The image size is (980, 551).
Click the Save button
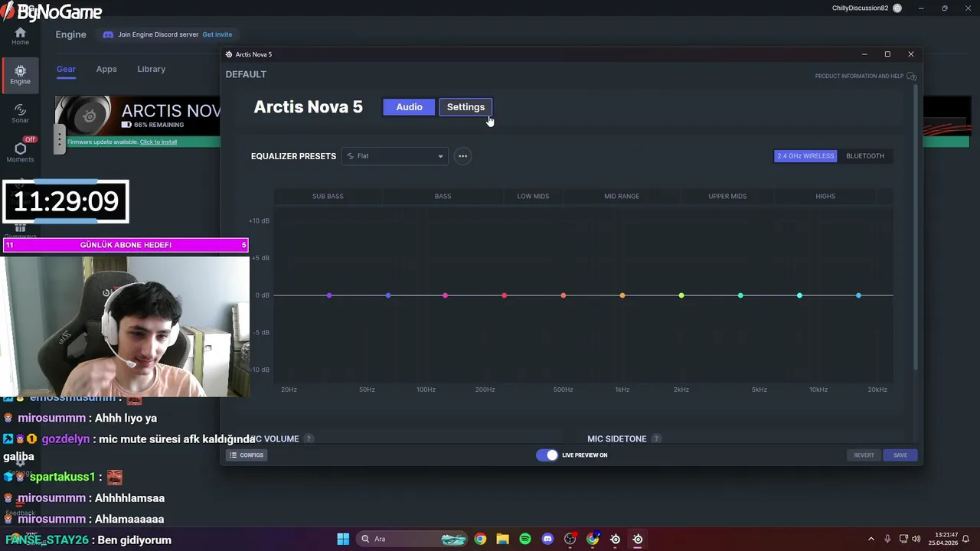click(x=900, y=455)
